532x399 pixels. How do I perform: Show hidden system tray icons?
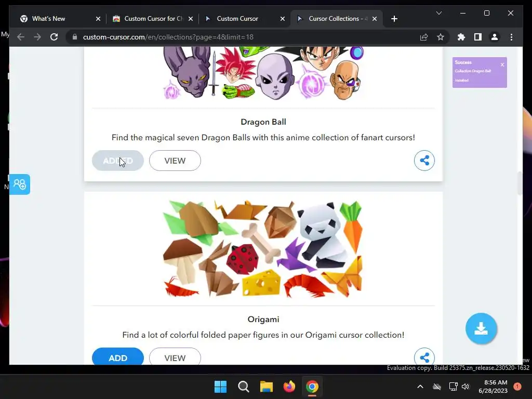(420, 387)
